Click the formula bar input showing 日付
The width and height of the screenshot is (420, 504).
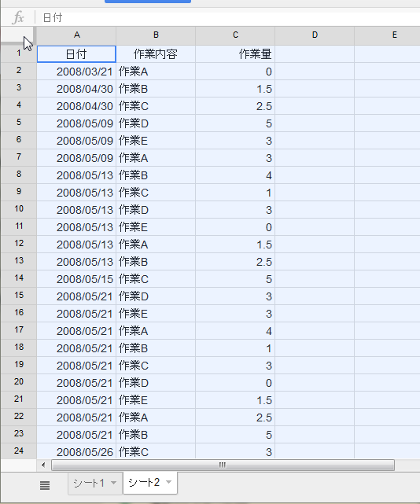tap(230, 17)
